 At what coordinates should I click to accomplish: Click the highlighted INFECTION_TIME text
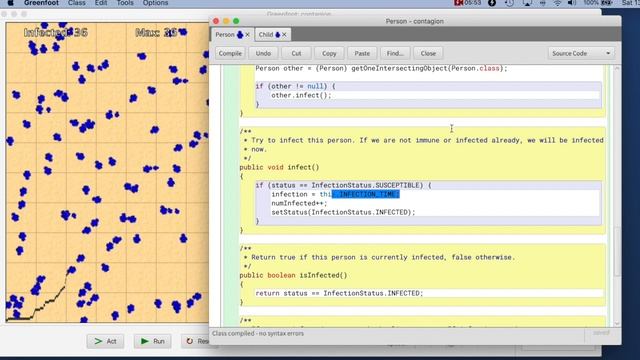click(366, 194)
